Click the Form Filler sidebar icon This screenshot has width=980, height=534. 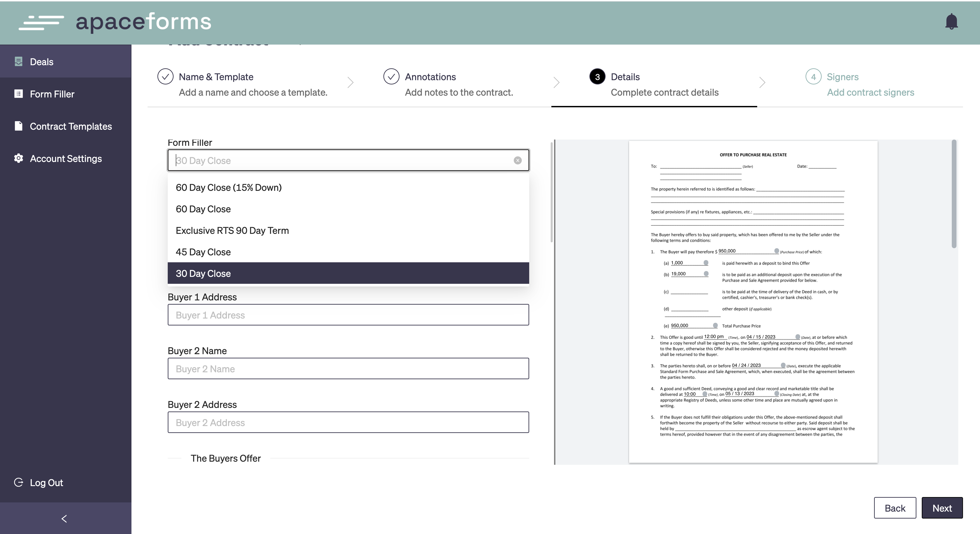point(18,94)
